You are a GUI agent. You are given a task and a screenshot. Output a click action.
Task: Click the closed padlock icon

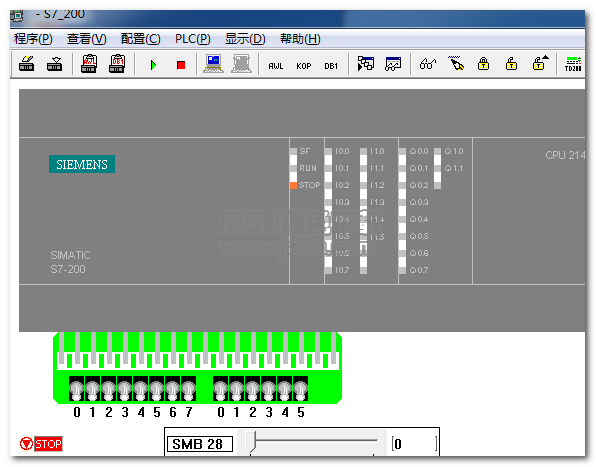click(483, 64)
